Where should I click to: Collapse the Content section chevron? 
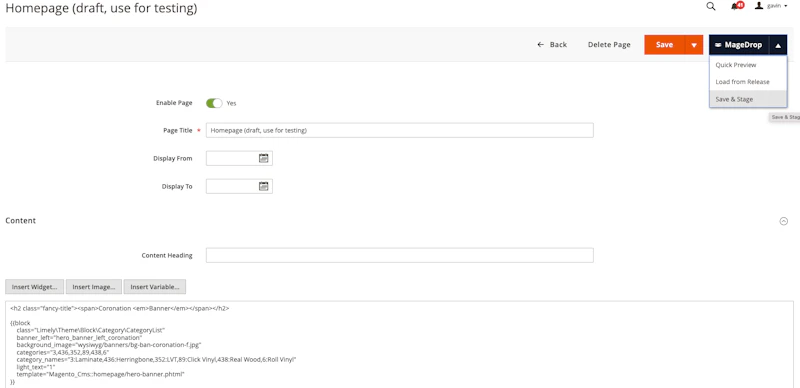coord(784,221)
